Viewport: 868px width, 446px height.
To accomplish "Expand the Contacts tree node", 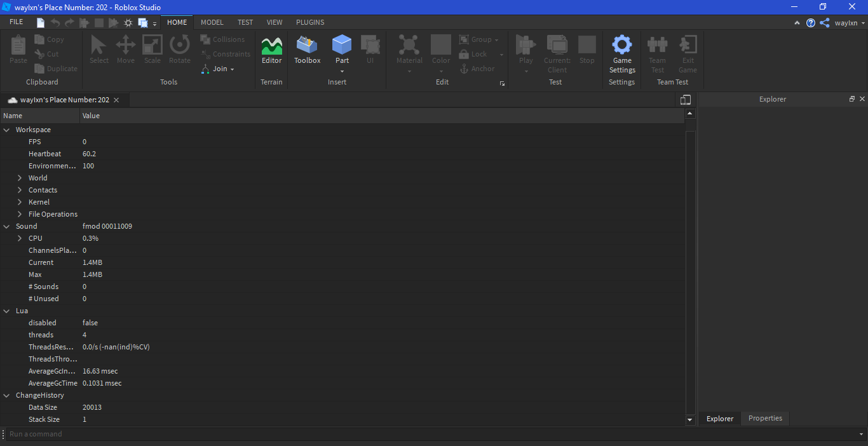I will click(20, 190).
